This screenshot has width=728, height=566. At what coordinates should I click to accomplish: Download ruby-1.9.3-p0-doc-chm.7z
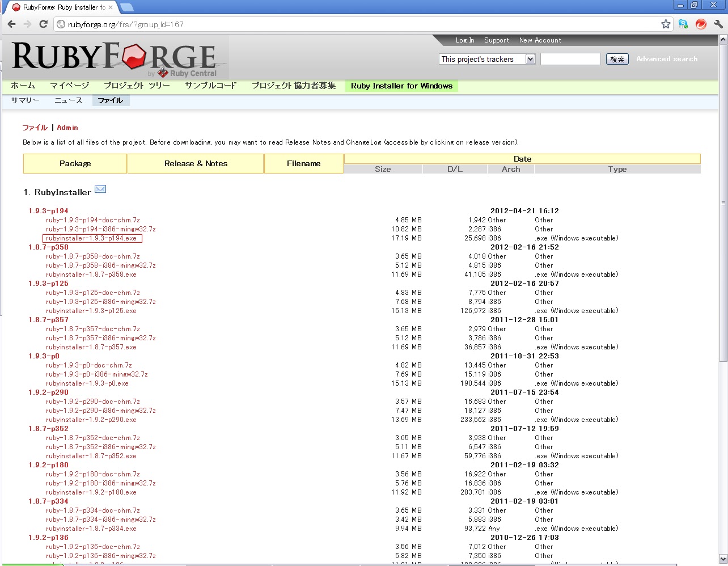pos(89,365)
